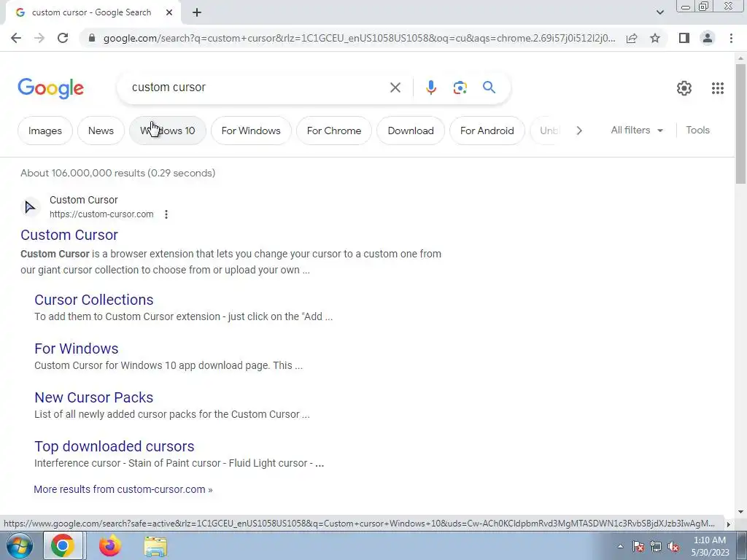Expand the All filters dropdown
Image resolution: width=747 pixels, height=560 pixels.
pyautogui.click(x=637, y=130)
